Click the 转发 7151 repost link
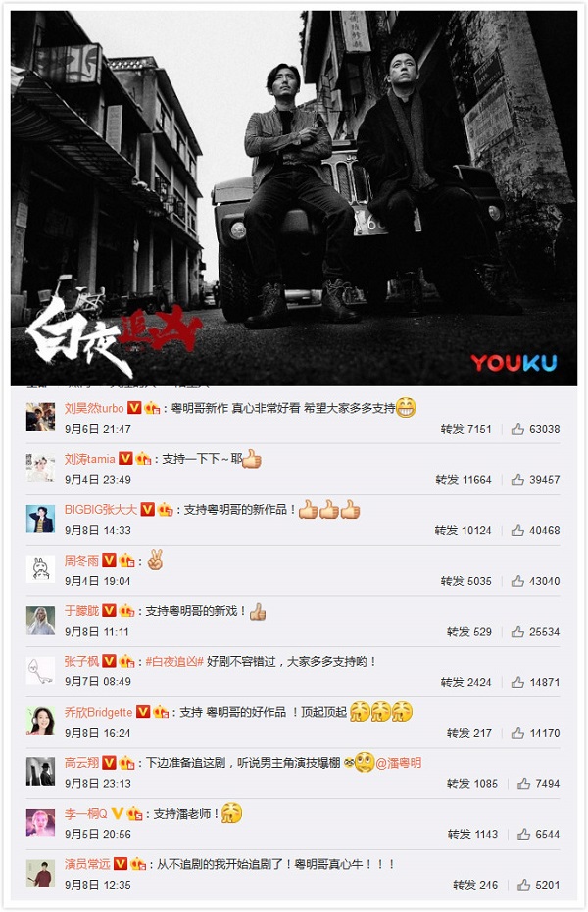The height and width of the screenshot is (912, 588). pos(465,430)
